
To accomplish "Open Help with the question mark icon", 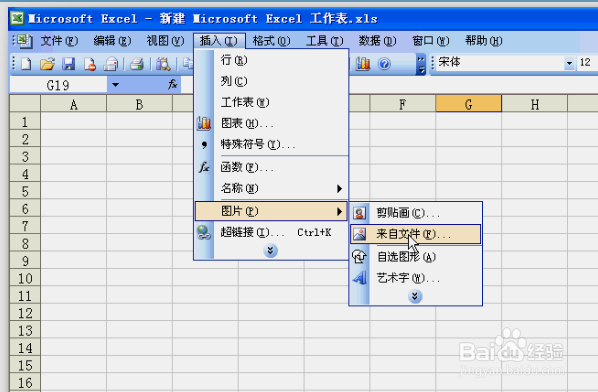I will 384,64.
